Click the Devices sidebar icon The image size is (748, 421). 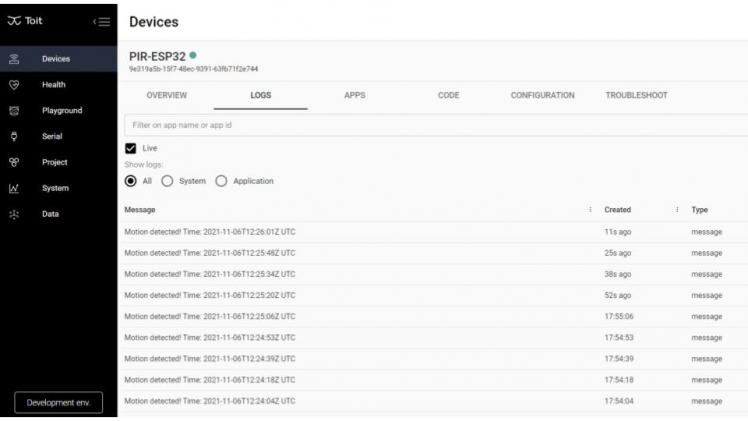click(x=14, y=59)
